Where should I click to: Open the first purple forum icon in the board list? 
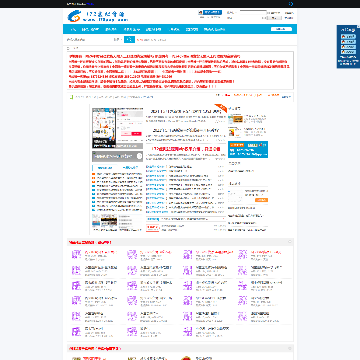[76, 255]
